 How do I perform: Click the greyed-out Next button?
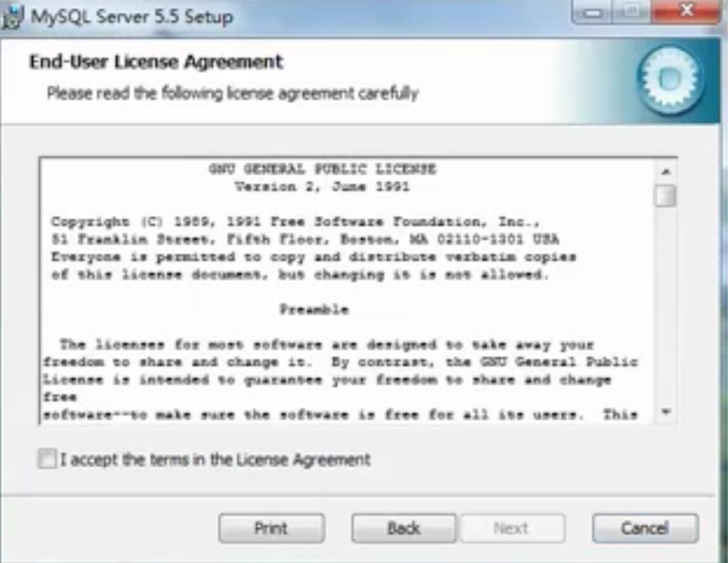click(x=512, y=528)
